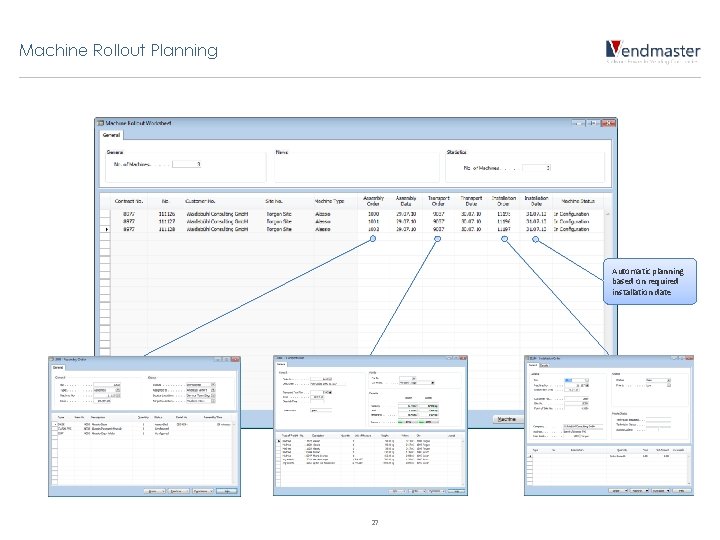The height and width of the screenshot is (540, 720).
Task: Click highlighted No. field in Installation Order
Action: click(x=576, y=380)
